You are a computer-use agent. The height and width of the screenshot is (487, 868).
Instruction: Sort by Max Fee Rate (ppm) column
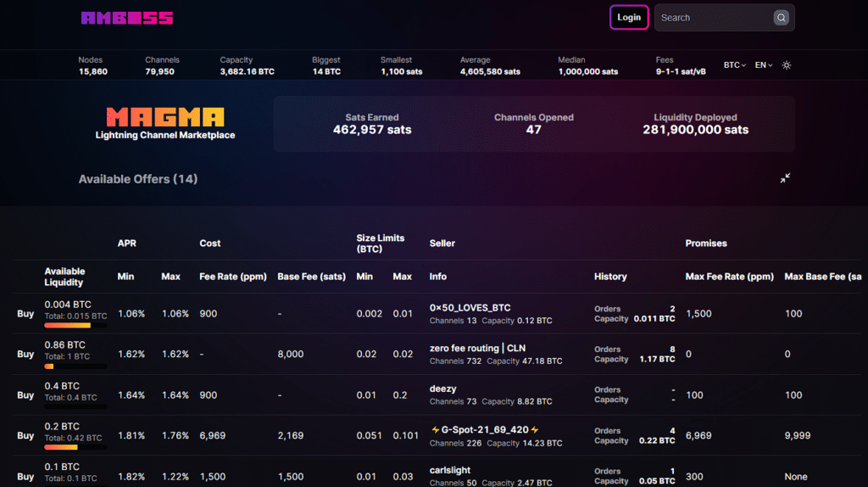point(730,277)
